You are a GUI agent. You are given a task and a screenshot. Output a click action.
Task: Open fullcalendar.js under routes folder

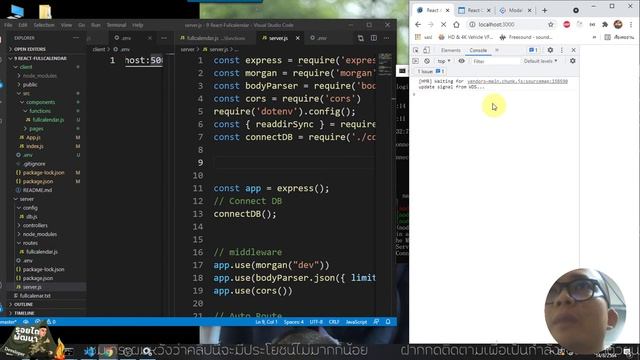pyautogui.click(x=42, y=252)
